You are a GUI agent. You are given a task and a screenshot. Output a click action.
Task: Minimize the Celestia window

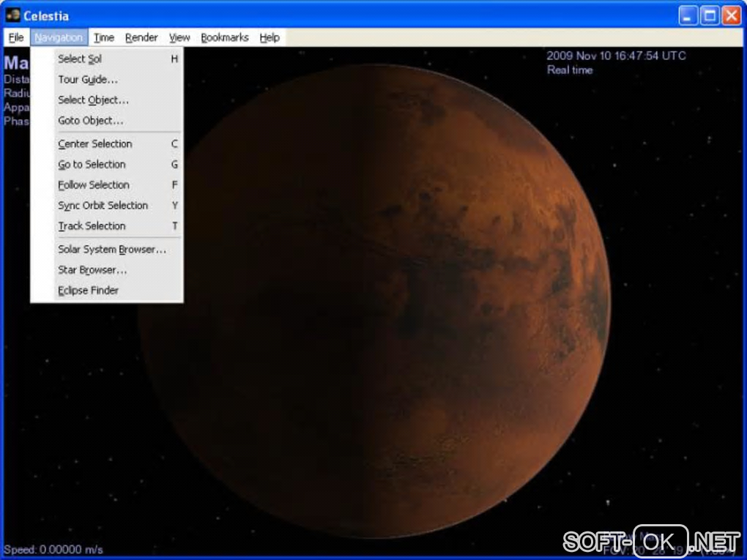click(x=688, y=15)
